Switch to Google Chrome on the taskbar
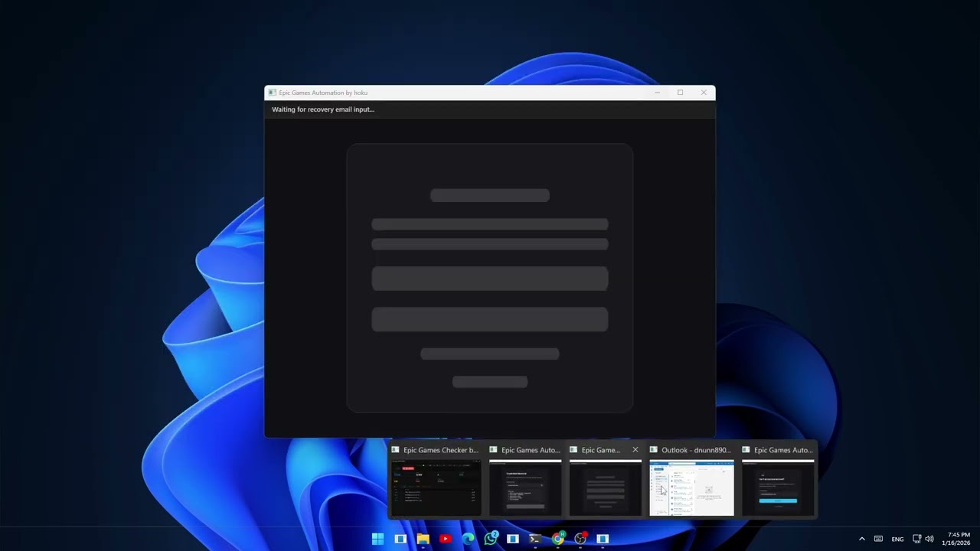 (558, 539)
